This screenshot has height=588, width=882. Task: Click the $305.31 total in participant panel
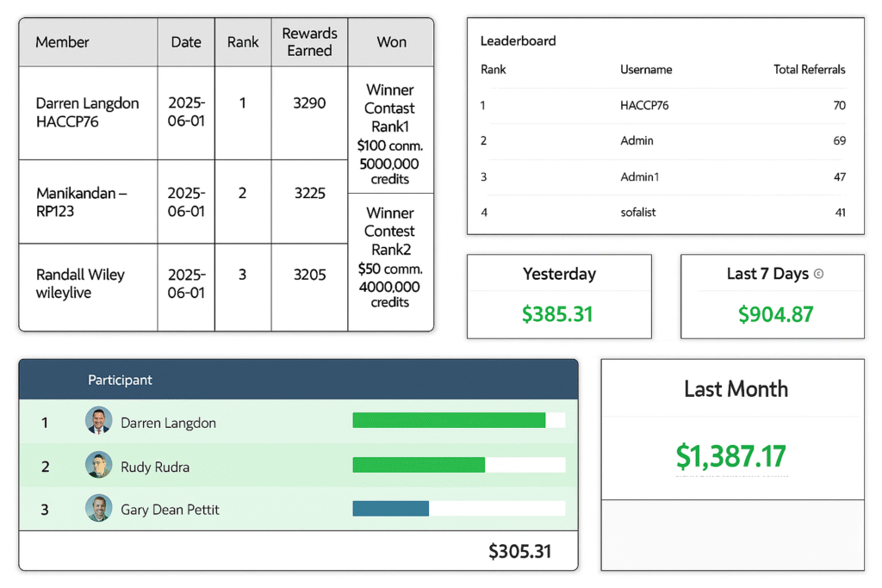(519, 551)
